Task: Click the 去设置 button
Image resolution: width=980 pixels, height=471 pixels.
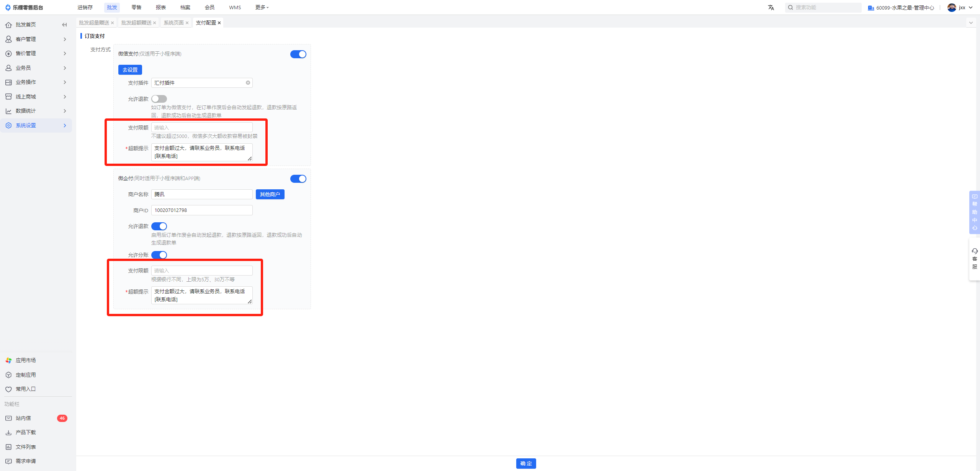Action: pyautogui.click(x=130, y=70)
